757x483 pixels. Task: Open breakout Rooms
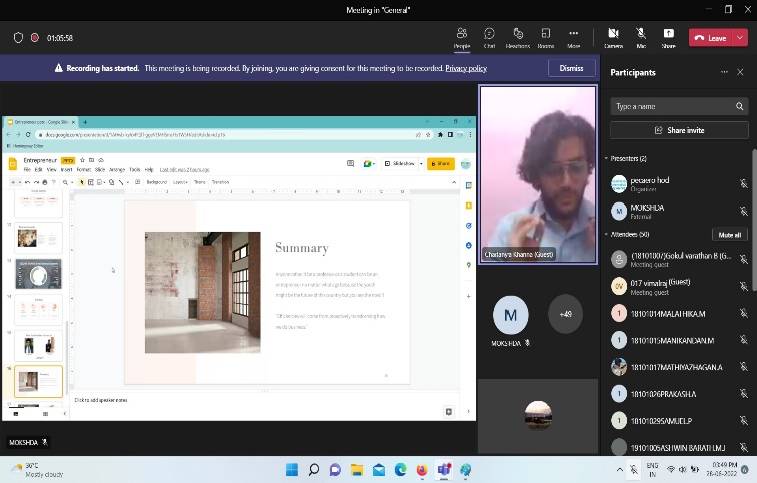pos(545,37)
